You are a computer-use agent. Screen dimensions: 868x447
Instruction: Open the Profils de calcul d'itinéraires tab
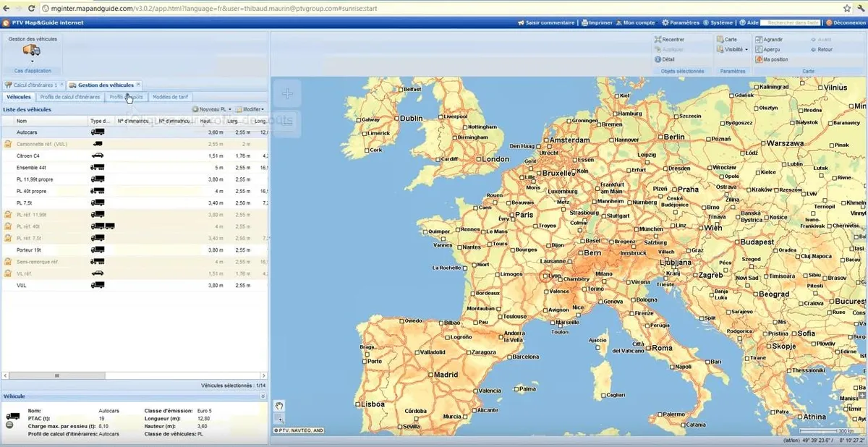[69, 97]
